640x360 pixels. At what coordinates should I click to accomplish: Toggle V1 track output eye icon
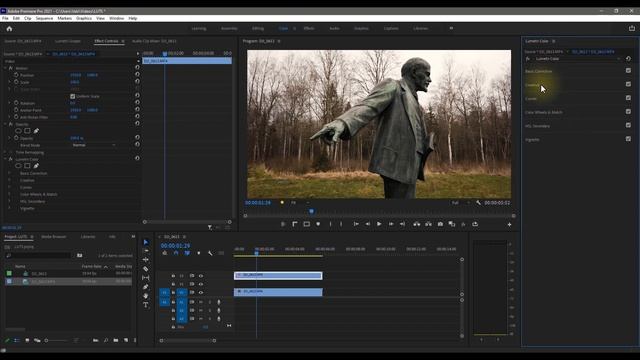pos(201,293)
